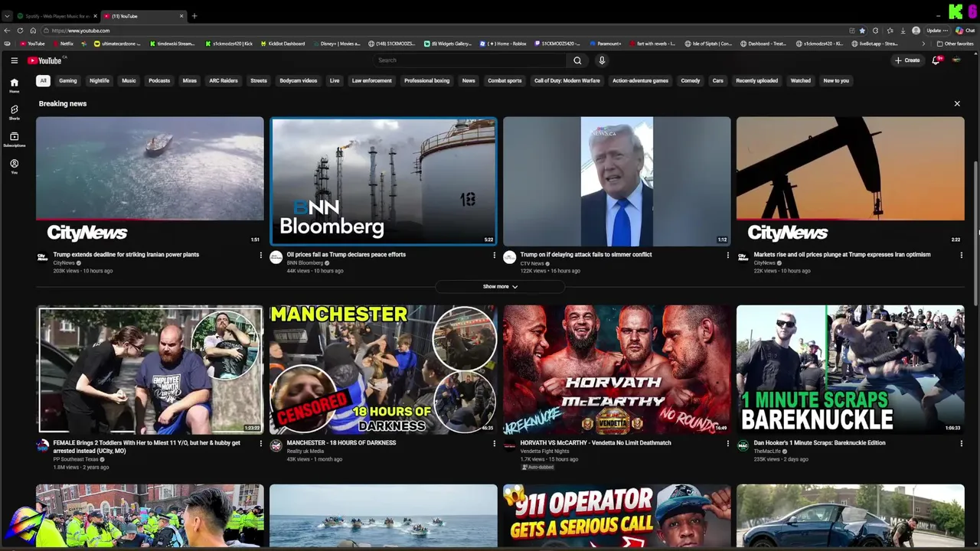Open options for Trump on if delaying attack video
The image size is (980, 551).
coord(727,255)
